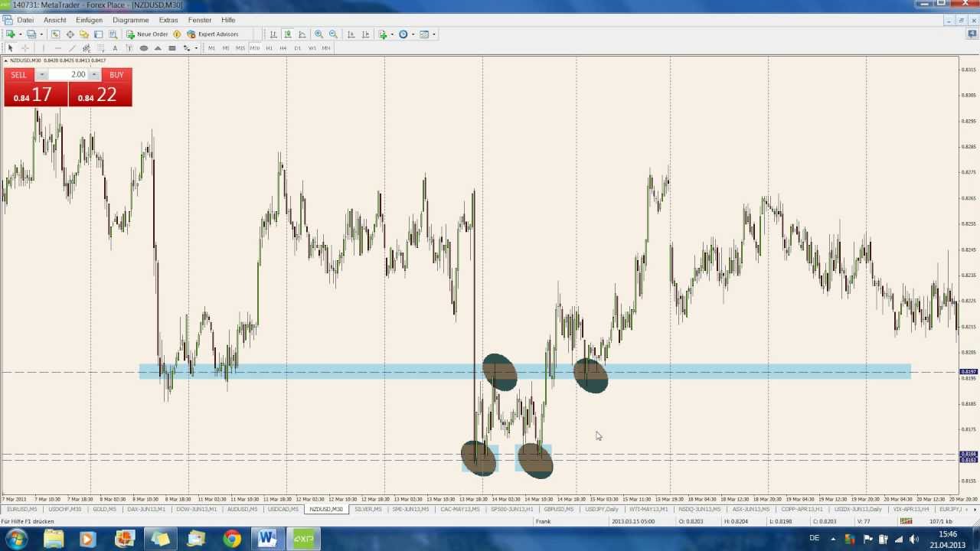Select the text tool A

tap(115, 48)
